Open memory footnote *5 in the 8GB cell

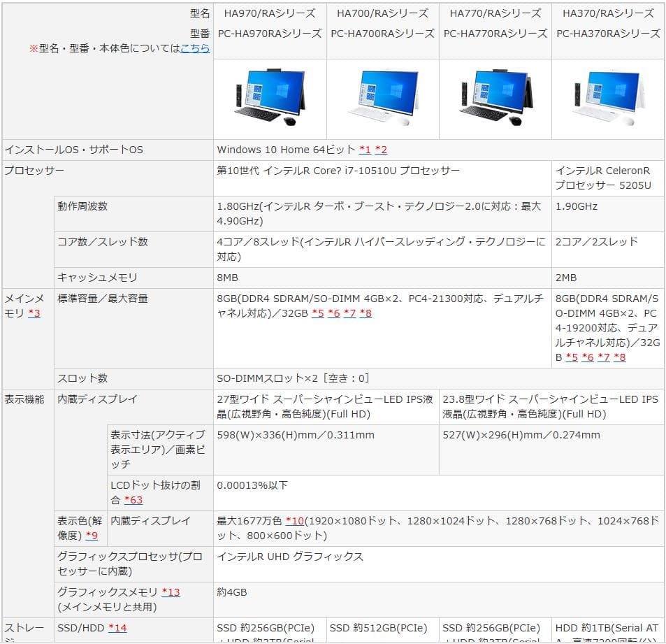318,314
